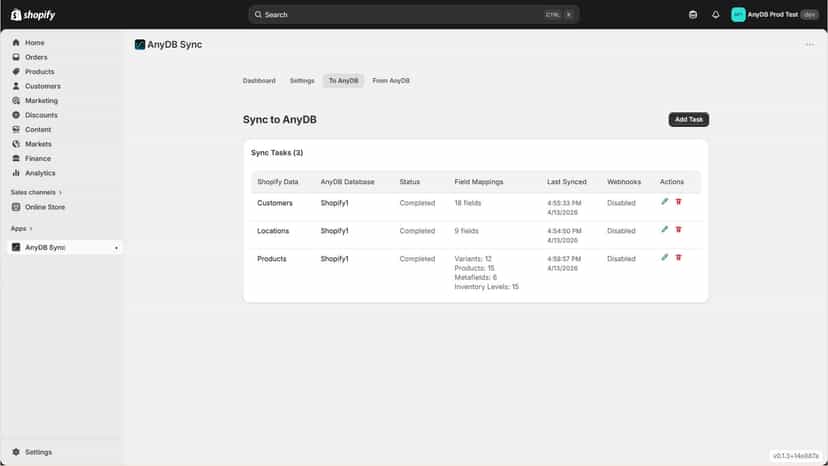Click the AnyDB Sync app icon in header
Image resolution: width=828 pixels, height=466 pixels.
point(140,44)
